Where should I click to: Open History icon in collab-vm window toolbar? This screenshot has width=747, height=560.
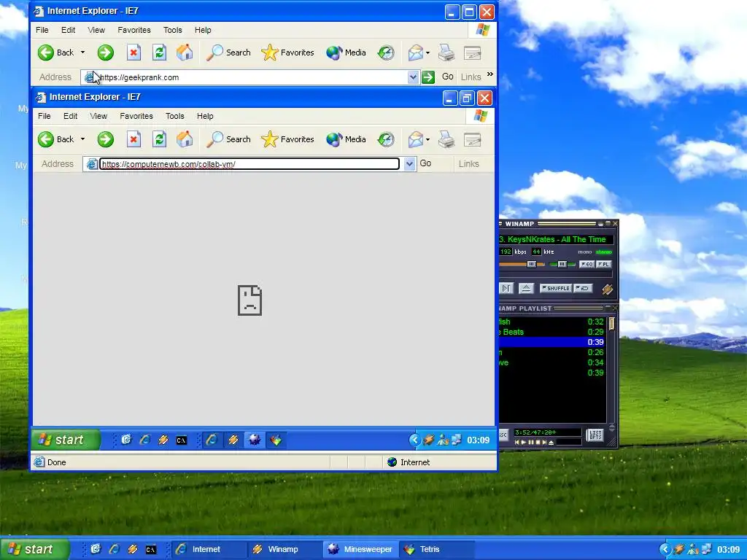click(386, 139)
